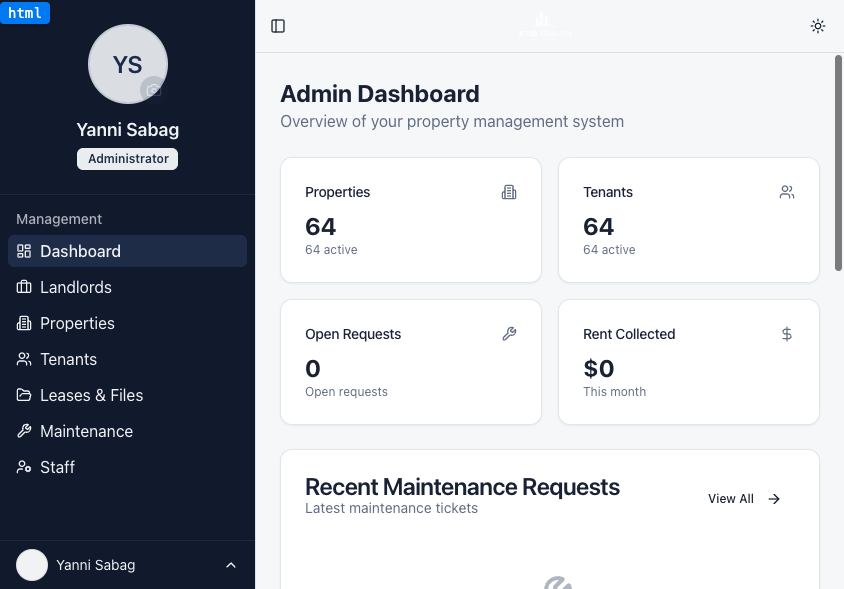Select Maintenance from the sidebar
The width and height of the screenshot is (844, 589).
86,431
